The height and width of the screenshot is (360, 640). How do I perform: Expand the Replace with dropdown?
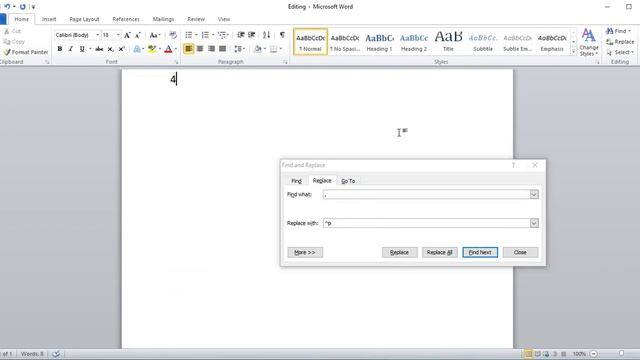coord(534,223)
